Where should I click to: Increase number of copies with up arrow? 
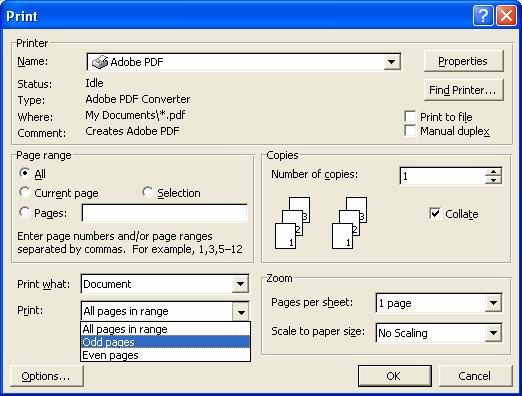click(x=493, y=172)
